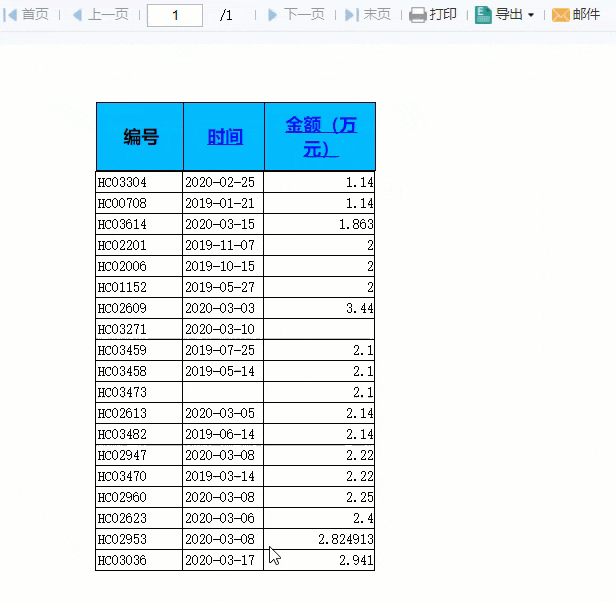Select cell HC00708
The image size is (616, 602).
click(x=139, y=203)
